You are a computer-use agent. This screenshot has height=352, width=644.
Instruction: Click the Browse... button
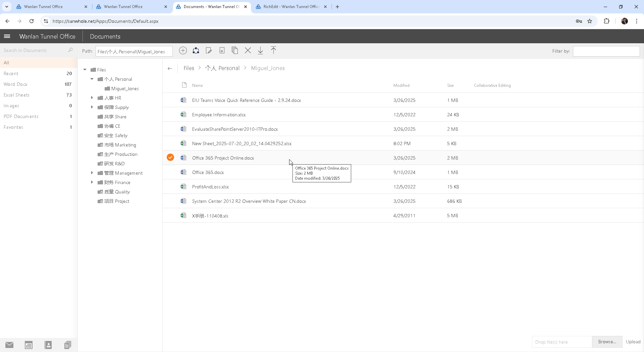click(607, 342)
